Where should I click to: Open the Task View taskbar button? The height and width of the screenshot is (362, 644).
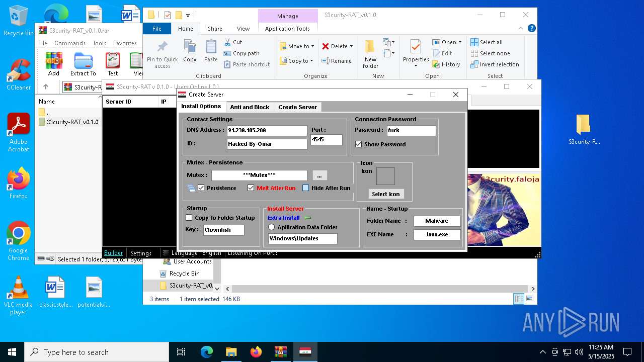click(181, 352)
